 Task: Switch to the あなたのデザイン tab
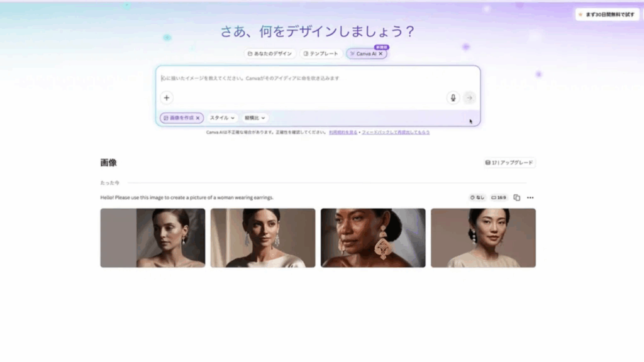pos(270,54)
